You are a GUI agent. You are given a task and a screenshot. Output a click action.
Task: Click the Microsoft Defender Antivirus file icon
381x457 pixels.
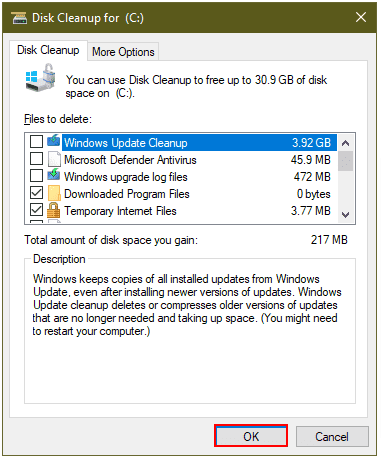54,159
